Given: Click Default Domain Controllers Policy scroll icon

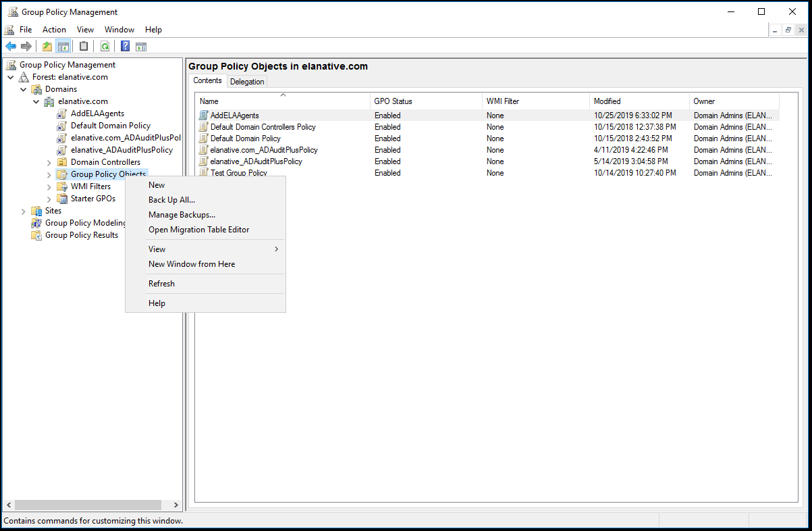Looking at the screenshot, I should 204,127.
